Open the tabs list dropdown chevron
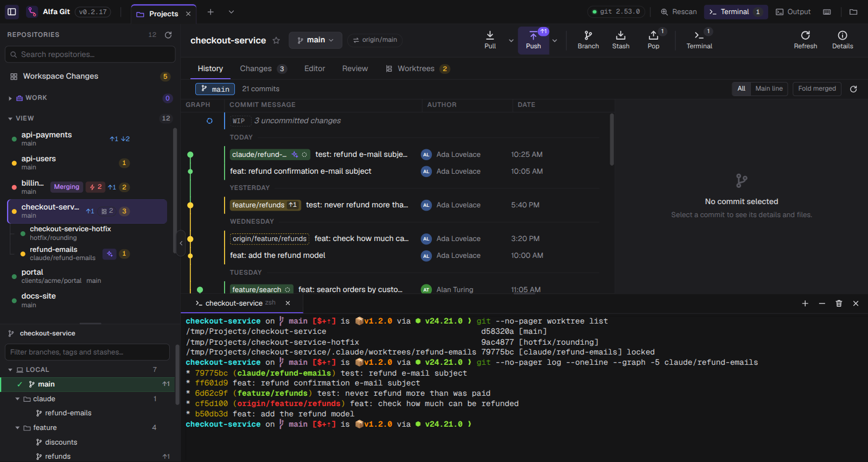 point(231,12)
